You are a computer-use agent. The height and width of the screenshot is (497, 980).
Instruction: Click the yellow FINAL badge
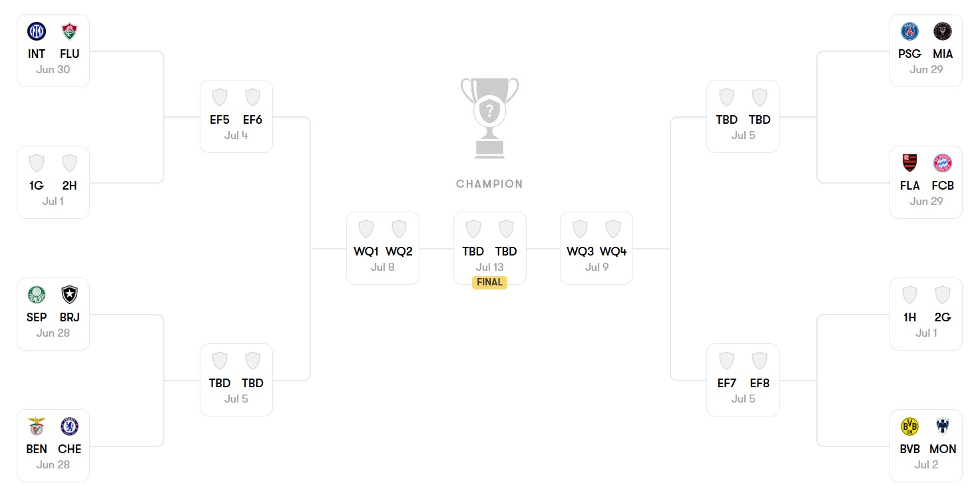pyautogui.click(x=489, y=282)
